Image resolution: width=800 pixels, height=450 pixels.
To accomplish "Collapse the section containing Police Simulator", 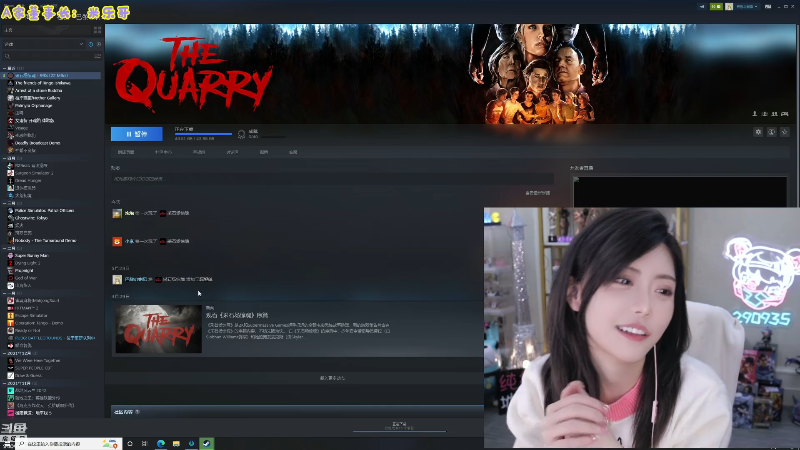I will tap(5, 203).
